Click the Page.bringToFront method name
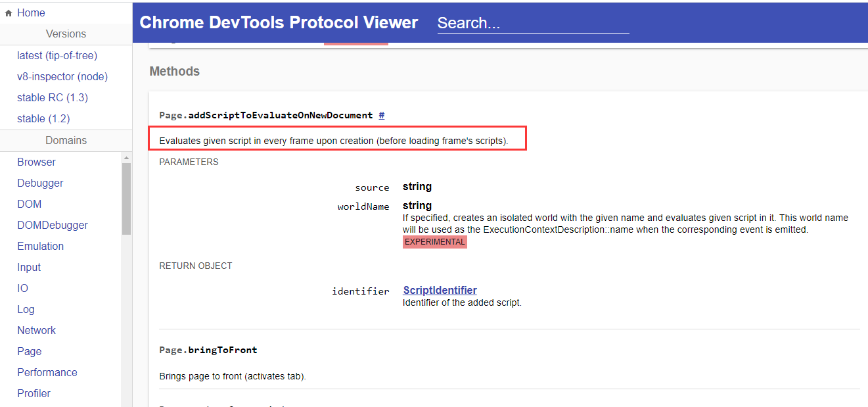The width and height of the screenshot is (868, 407). [208, 350]
